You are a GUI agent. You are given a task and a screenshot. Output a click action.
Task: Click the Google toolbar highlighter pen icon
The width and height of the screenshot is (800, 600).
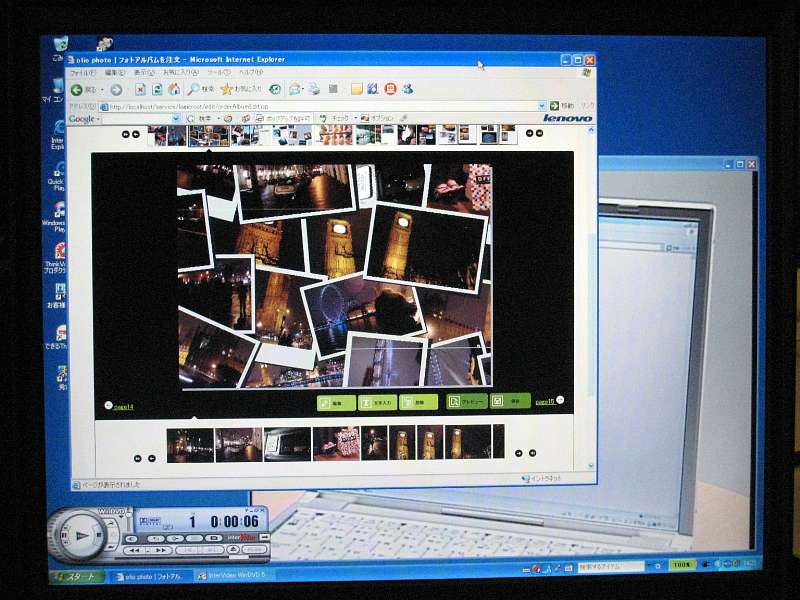[403, 118]
